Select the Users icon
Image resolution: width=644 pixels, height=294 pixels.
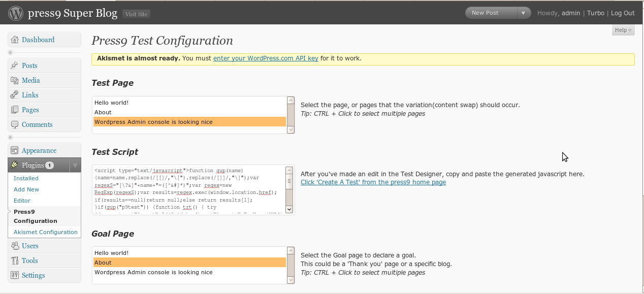(15, 246)
